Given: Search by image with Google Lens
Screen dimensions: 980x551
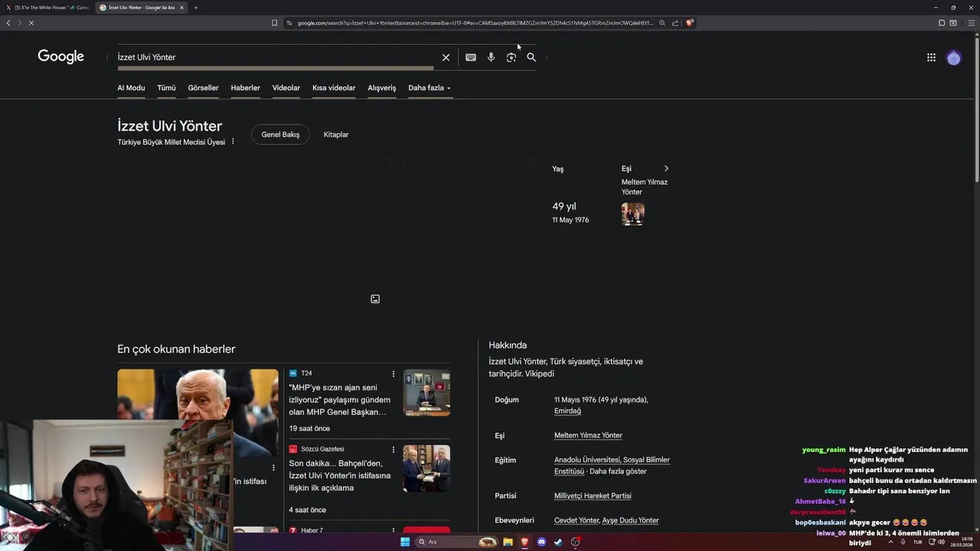Looking at the screenshot, I should [511, 57].
